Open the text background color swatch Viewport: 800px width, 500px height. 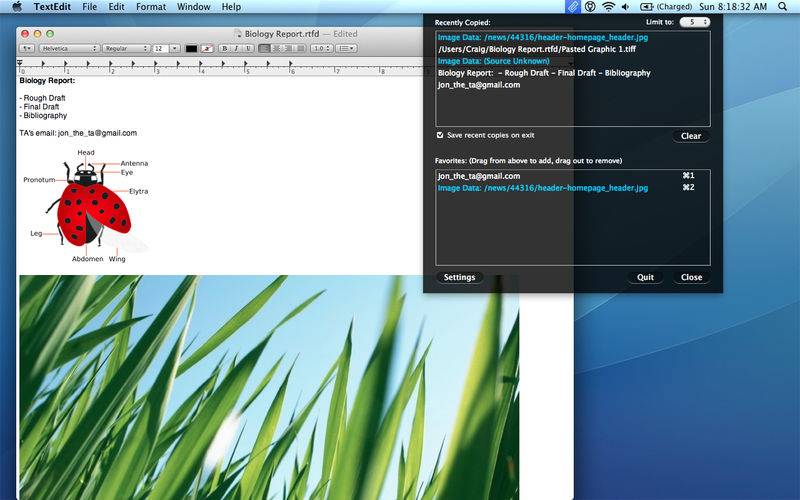pos(207,48)
